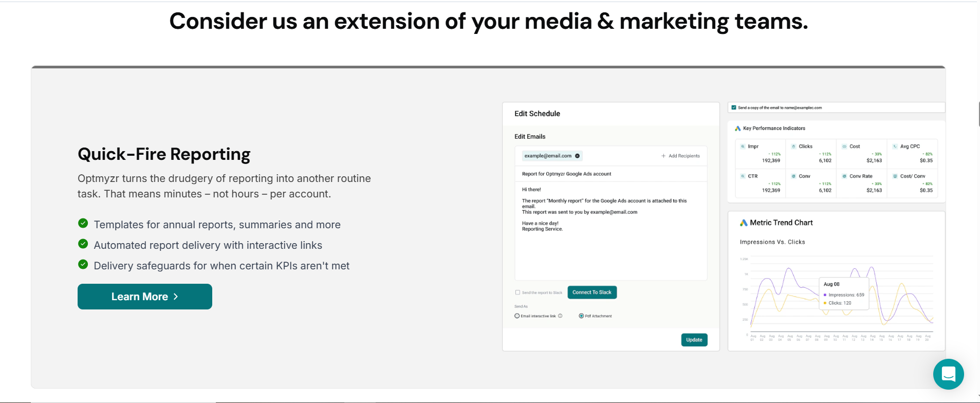Click the Report for Optmyzr subject field
Image resolution: width=980 pixels, height=403 pixels.
click(x=611, y=174)
